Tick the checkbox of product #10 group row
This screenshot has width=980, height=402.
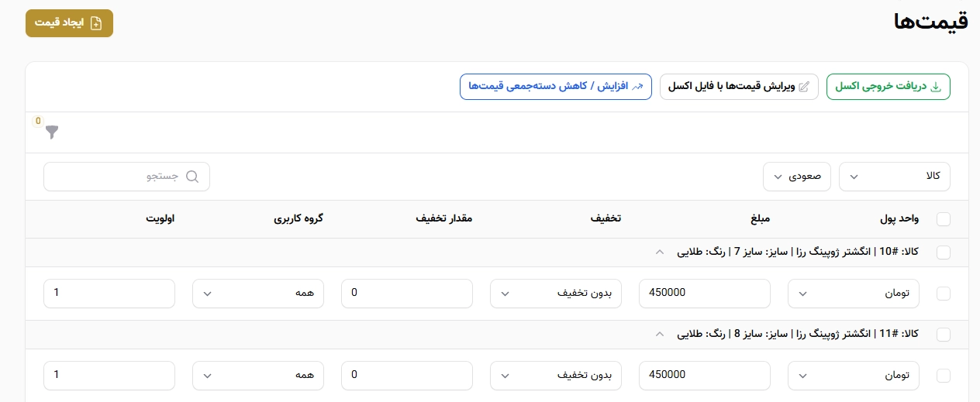coord(944,252)
